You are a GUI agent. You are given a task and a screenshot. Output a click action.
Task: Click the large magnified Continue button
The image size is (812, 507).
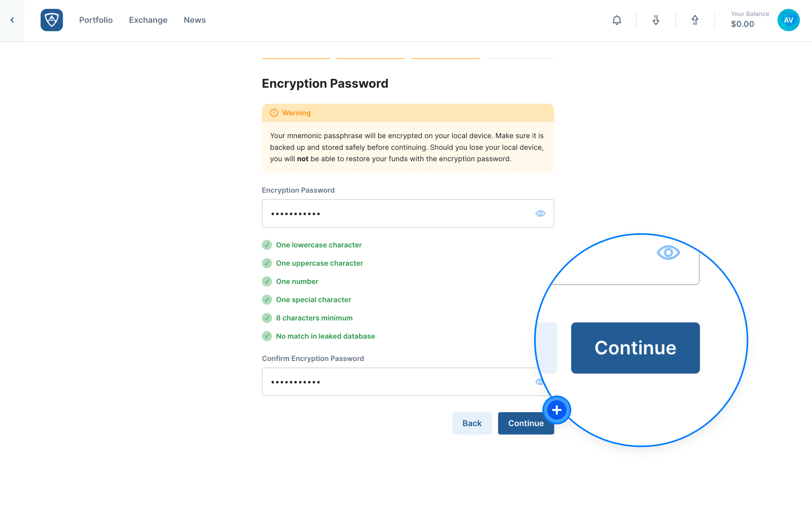click(x=635, y=348)
